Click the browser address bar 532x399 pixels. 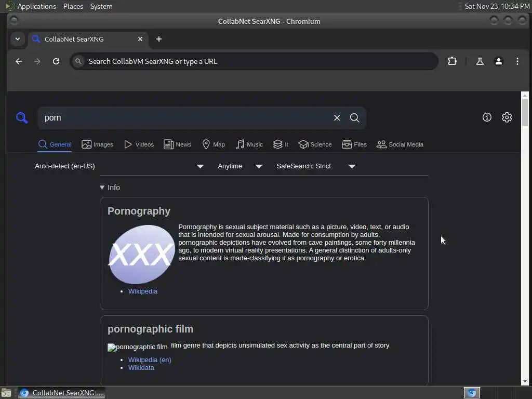254,61
